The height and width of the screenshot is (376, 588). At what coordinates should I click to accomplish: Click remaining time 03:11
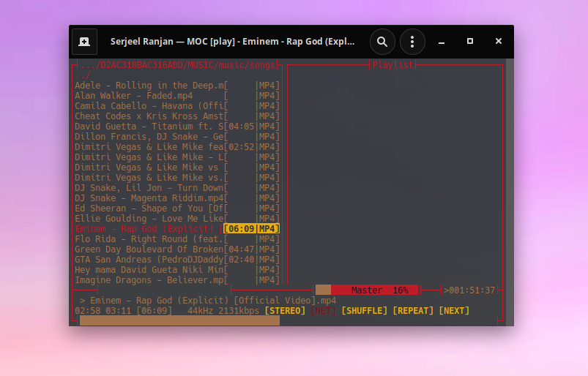pyautogui.click(x=118, y=311)
